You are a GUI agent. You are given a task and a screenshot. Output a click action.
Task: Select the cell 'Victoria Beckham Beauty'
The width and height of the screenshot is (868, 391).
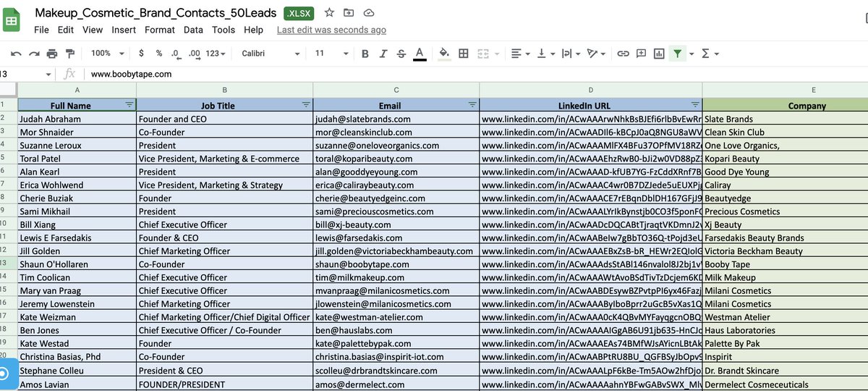pyautogui.click(x=785, y=251)
